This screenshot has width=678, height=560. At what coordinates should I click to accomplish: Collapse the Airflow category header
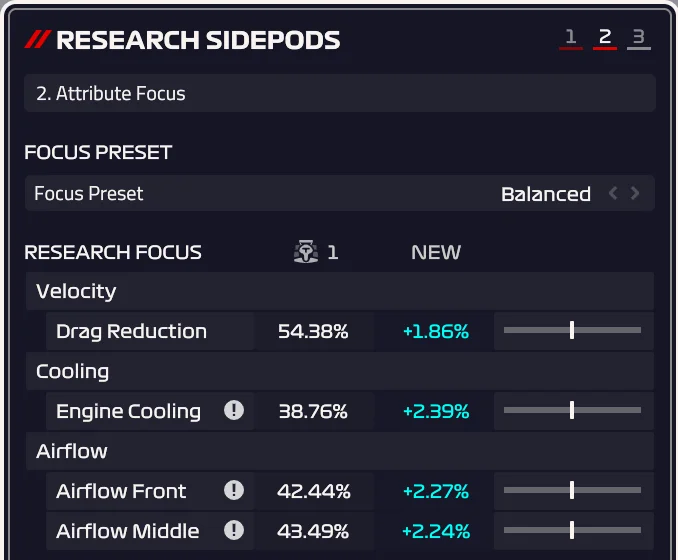click(x=340, y=451)
